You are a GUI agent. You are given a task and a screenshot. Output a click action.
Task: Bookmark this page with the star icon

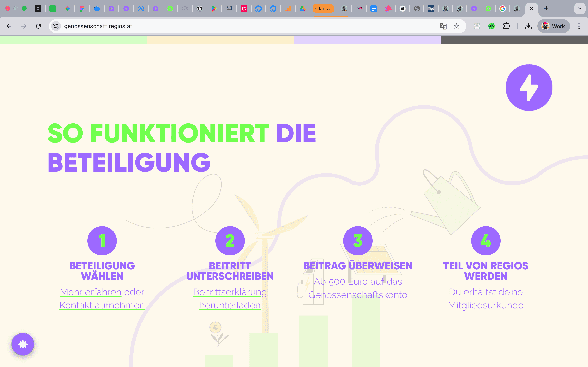(456, 26)
